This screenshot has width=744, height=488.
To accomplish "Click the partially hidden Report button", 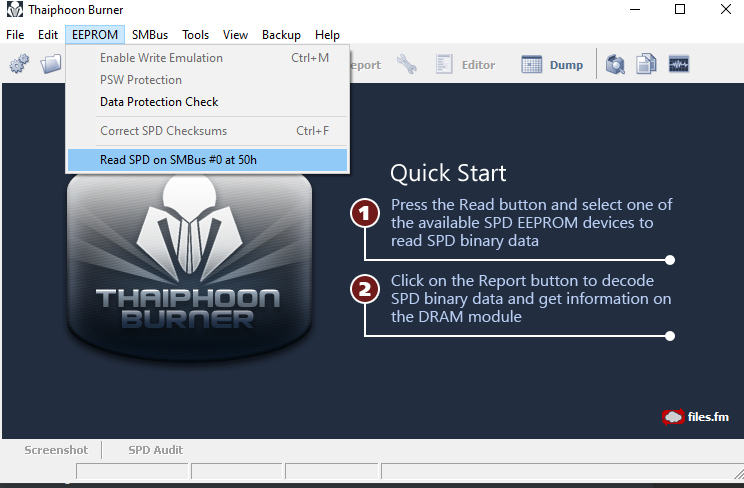I will (x=365, y=65).
